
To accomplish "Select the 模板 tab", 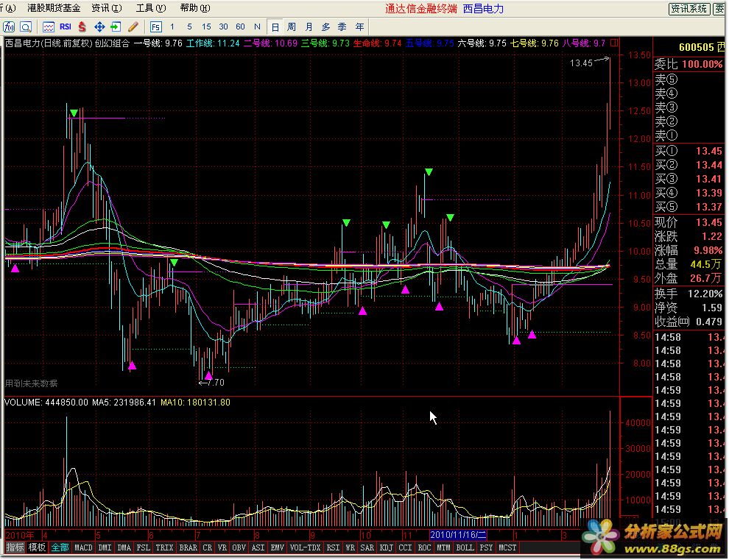I will [37, 547].
